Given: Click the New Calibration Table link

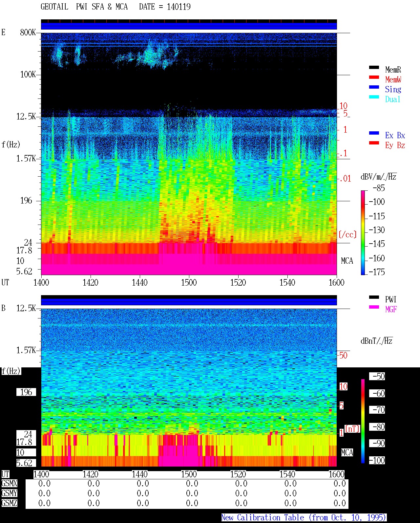Looking at the screenshot, I should [x=304, y=517].
